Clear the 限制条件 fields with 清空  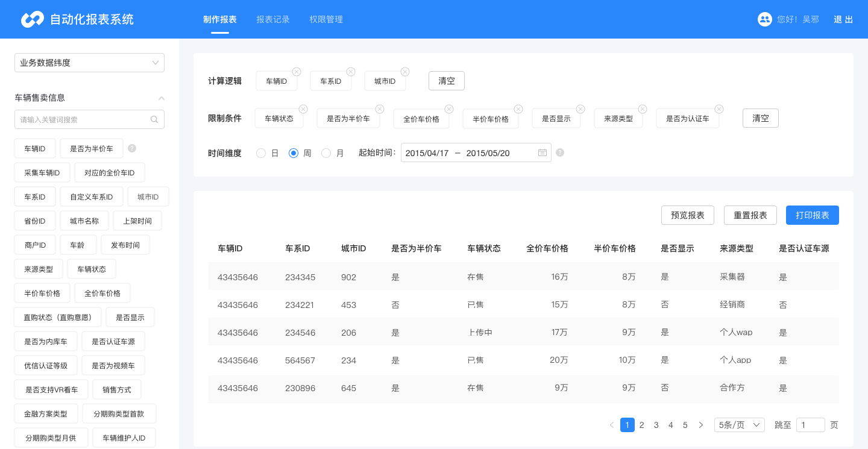(x=761, y=118)
